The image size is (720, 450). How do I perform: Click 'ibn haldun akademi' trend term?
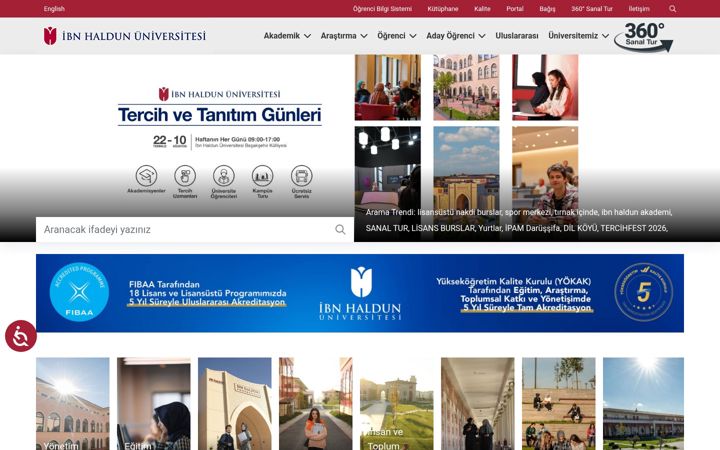tap(636, 213)
